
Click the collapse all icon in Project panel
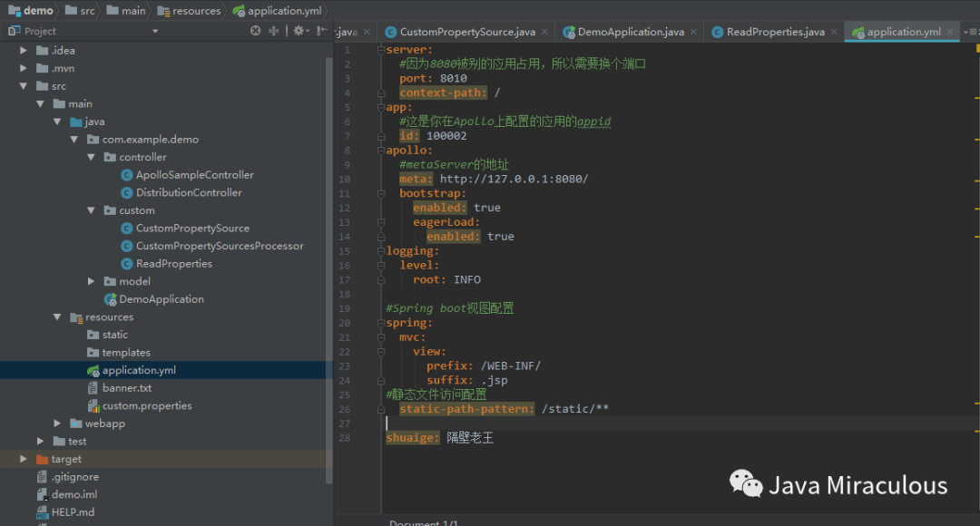tap(274, 31)
